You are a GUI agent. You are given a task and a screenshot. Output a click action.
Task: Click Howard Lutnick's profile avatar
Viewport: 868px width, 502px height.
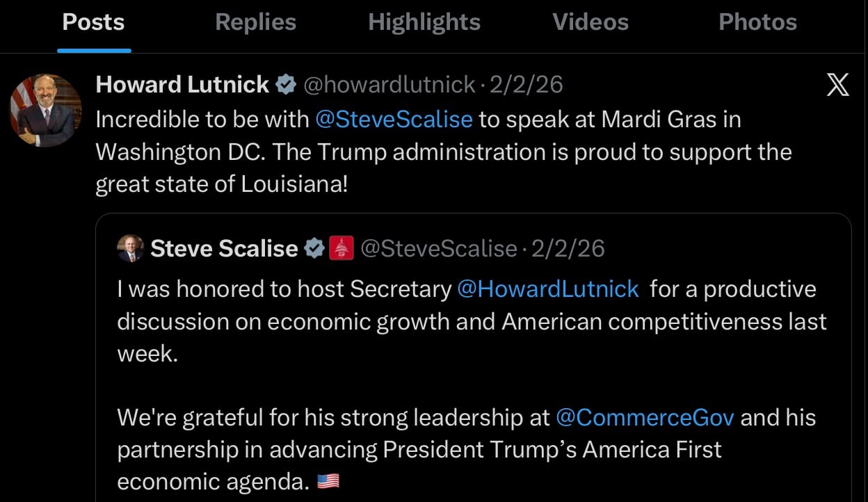pyautogui.click(x=46, y=110)
